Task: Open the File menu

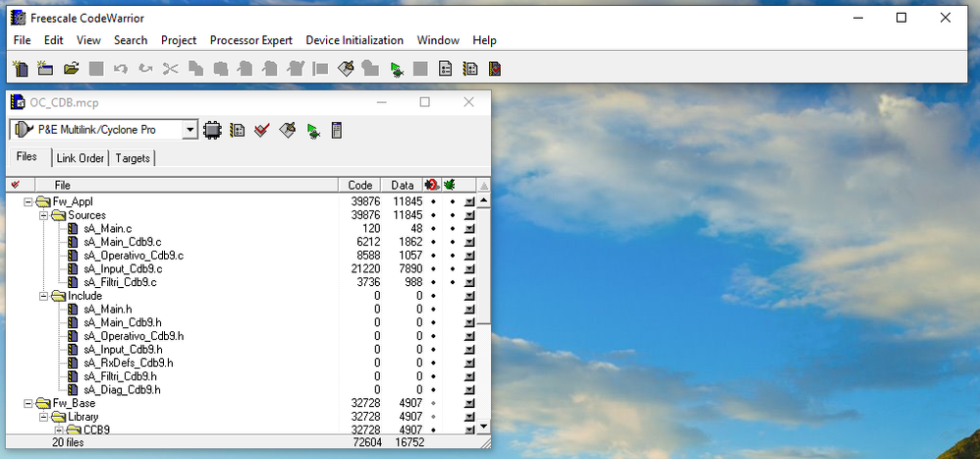Action: click(x=22, y=40)
